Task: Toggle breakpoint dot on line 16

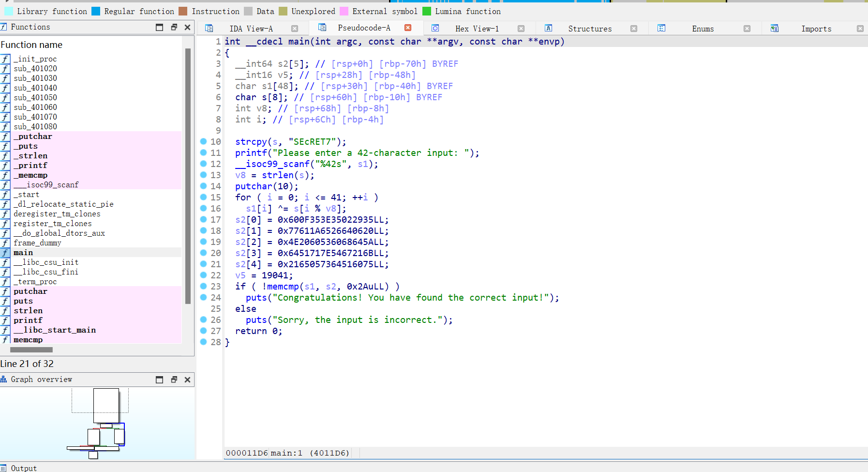Action: (204, 208)
